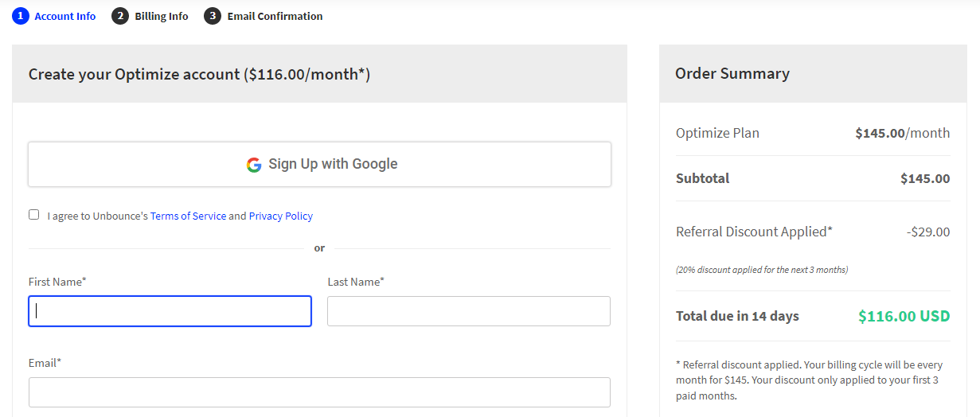The height and width of the screenshot is (417, 980).
Task: Check the agree to Terms of Service box
Action: [x=33, y=215]
